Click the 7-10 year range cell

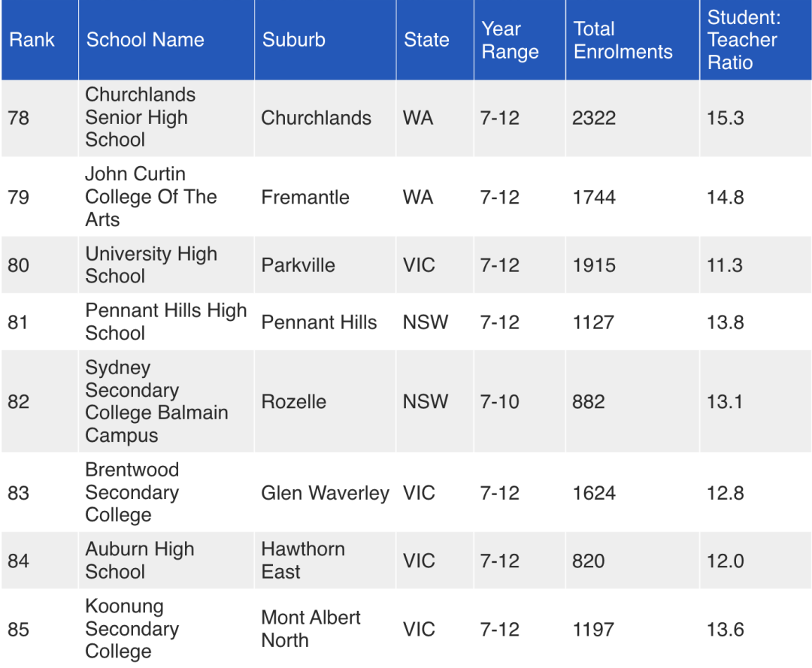[x=500, y=401]
